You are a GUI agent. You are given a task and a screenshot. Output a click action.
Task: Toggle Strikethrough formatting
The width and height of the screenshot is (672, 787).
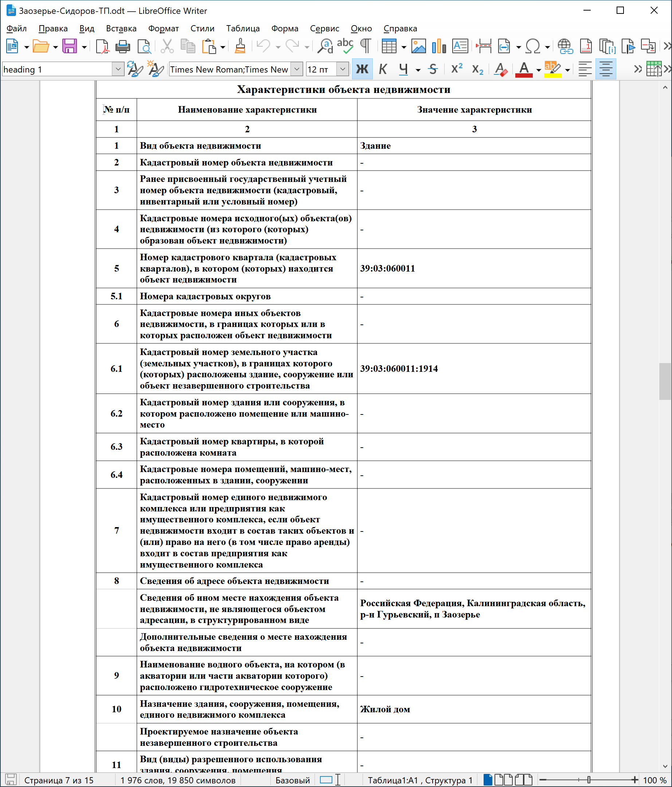[433, 69]
